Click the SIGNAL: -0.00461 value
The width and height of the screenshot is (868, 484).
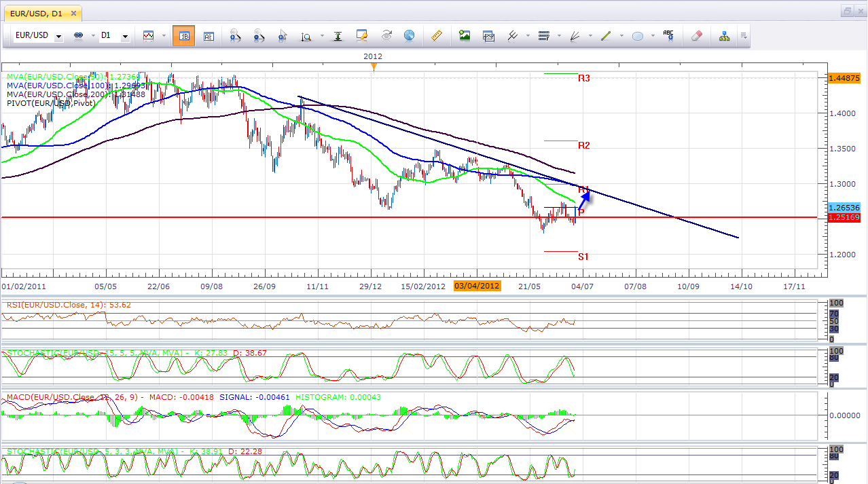255,396
